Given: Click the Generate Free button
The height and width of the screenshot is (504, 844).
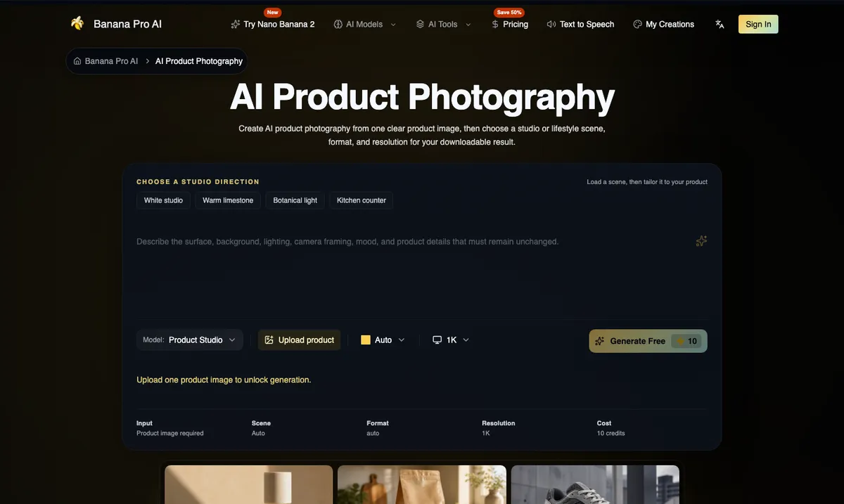Looking at the screenshot, I should [x=648, y=341].
